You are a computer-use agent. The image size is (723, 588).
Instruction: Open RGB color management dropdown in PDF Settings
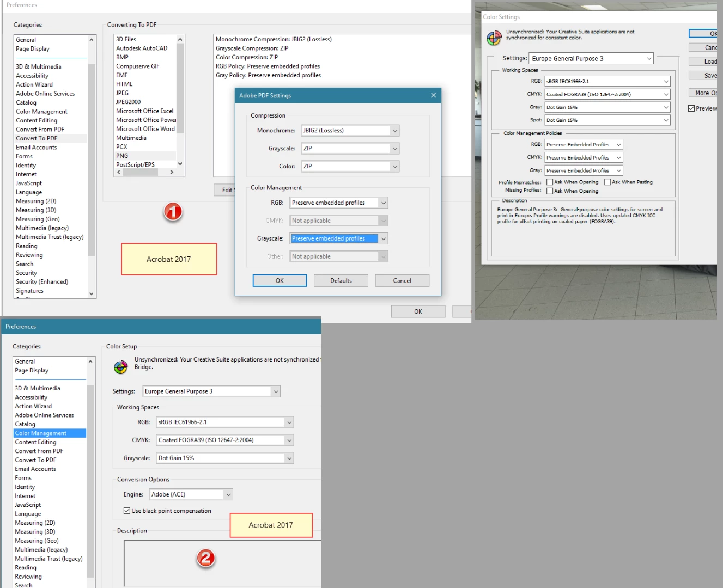tap(339, 203)
